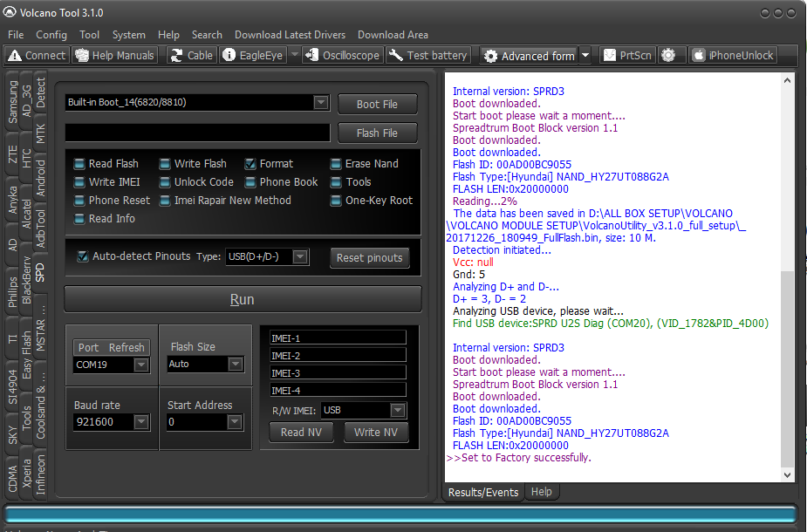This screenshot has height=532, width=807.
Task: Click the Write NV button
Action: pyautogui.click(x=376, y=433)
